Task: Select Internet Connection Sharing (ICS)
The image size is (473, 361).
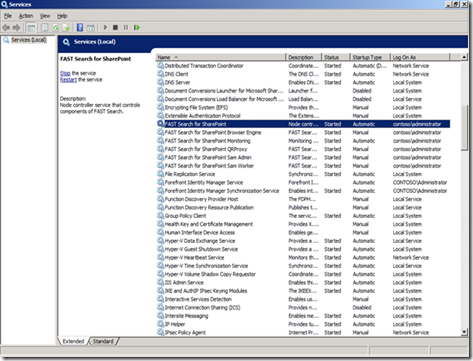Action: (303, 307)
